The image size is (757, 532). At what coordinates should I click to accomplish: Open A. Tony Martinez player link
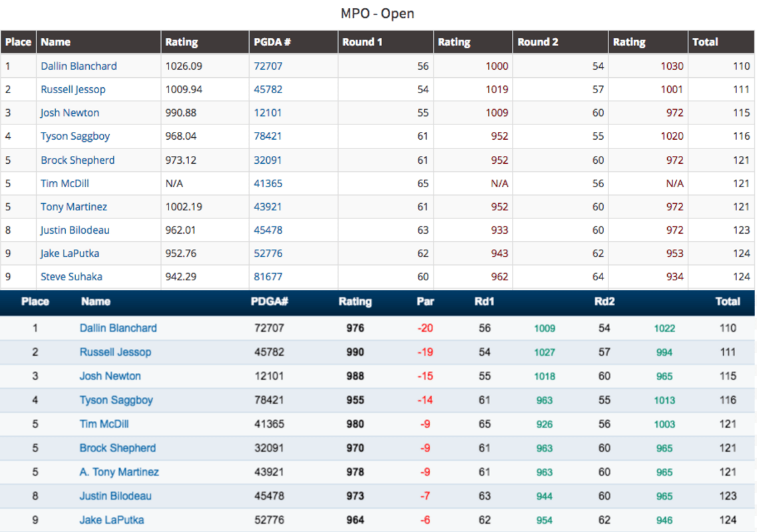[119, 471]
